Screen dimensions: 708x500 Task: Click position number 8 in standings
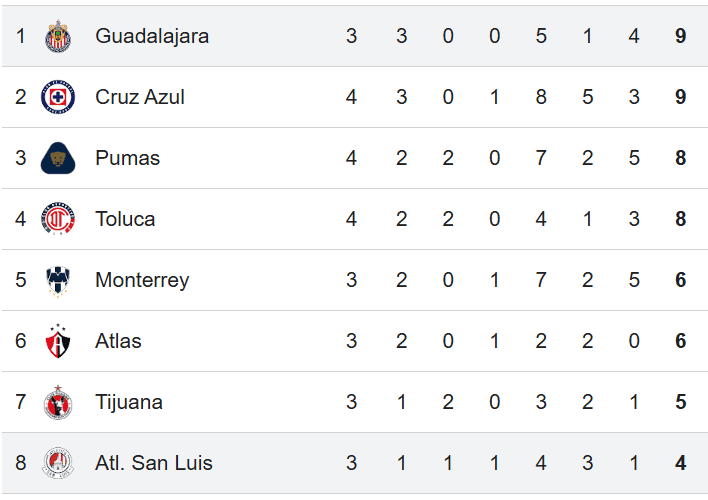[x=21, y=463]
